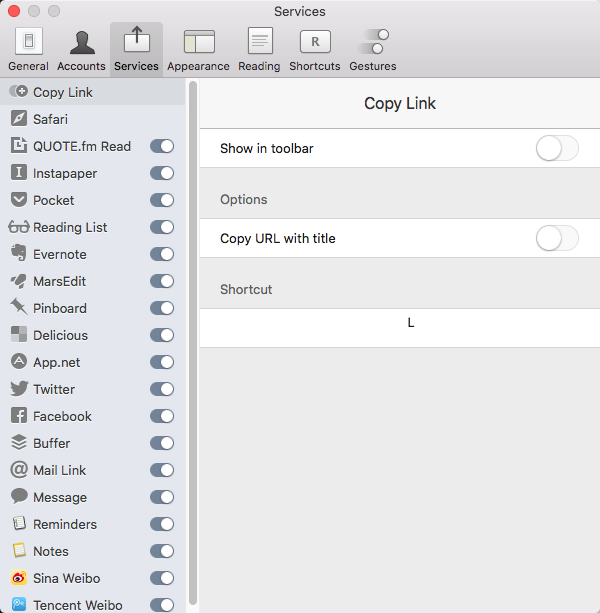Click the services list vertical scrollbar

pos(192,343)
